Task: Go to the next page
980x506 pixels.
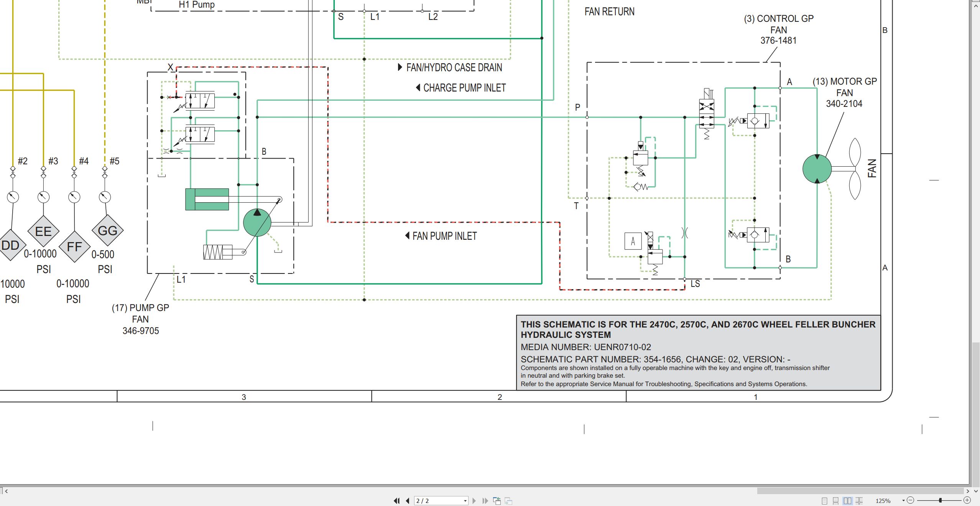Action: (474, 501)
